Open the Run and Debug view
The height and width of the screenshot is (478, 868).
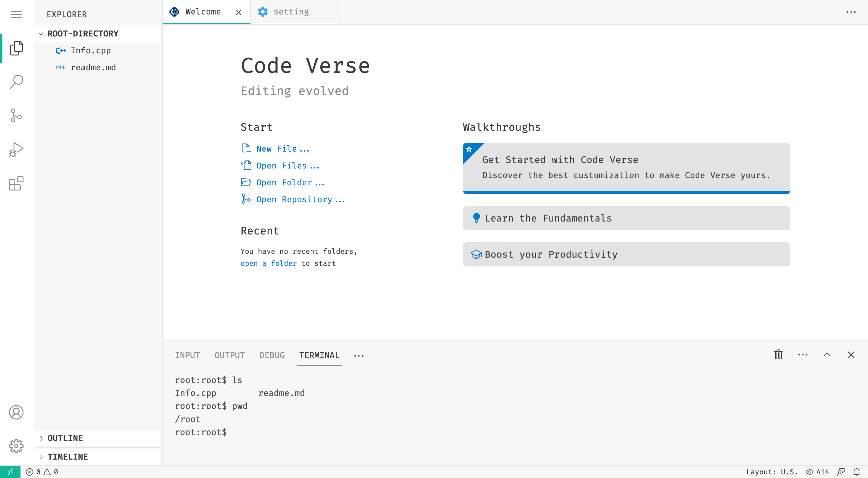[16, 149]
